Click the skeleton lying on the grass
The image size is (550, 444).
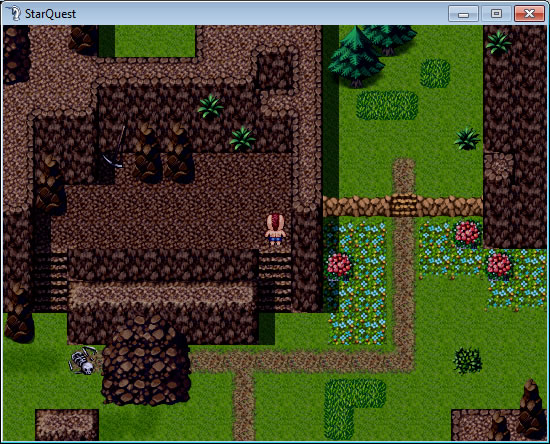(83, 361)
